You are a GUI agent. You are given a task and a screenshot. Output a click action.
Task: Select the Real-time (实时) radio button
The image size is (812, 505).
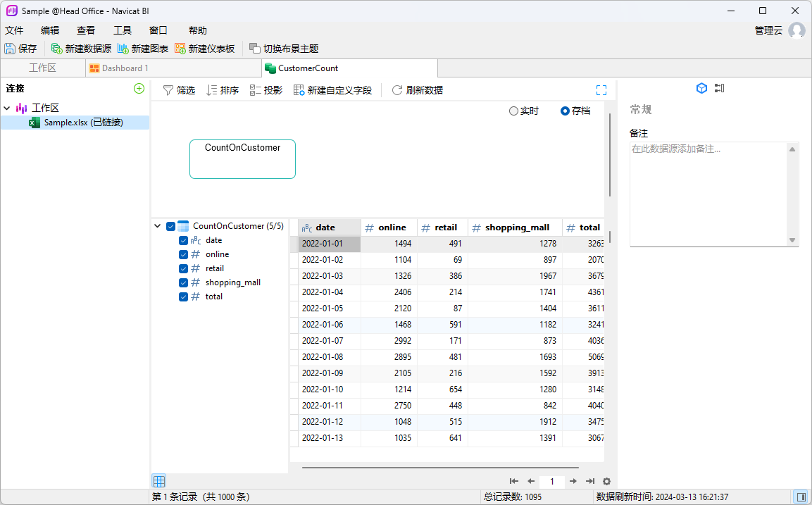tap(513, 111)
